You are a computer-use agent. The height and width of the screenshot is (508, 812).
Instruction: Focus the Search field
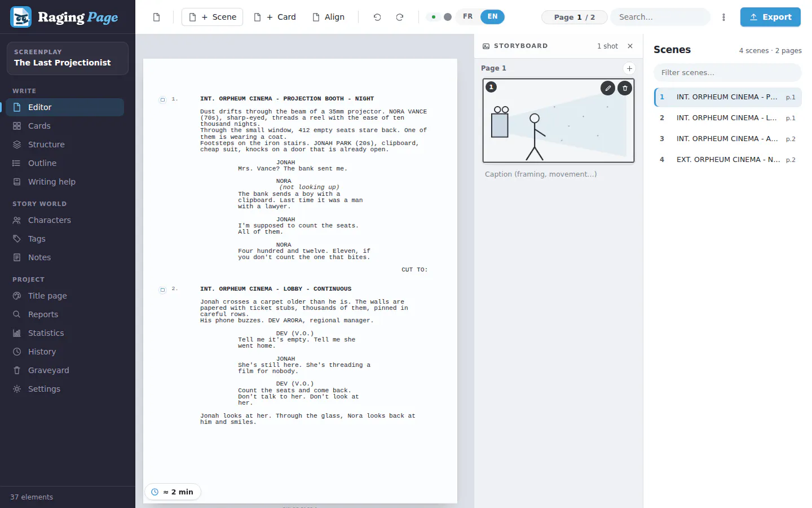click(x=660, y=17)
